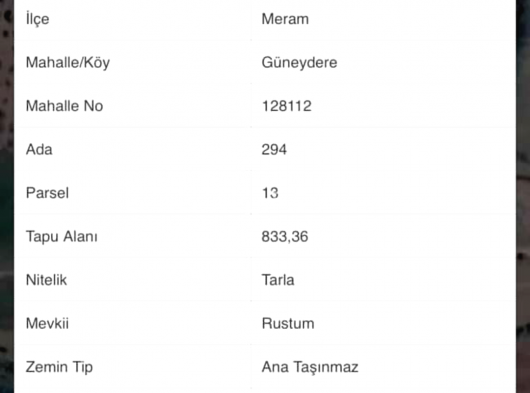
Task: Click the Tarla attribute value
Action: click(x=278, y=280)
